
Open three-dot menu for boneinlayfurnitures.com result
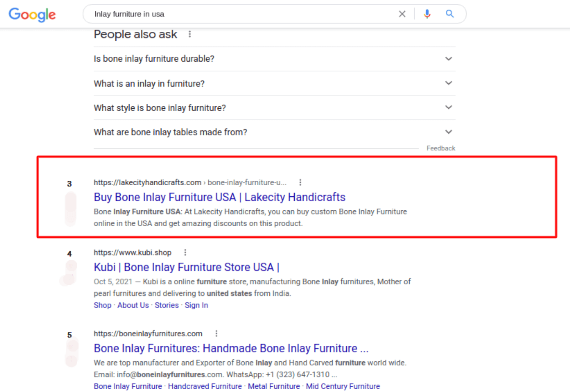tap(216, 334)
